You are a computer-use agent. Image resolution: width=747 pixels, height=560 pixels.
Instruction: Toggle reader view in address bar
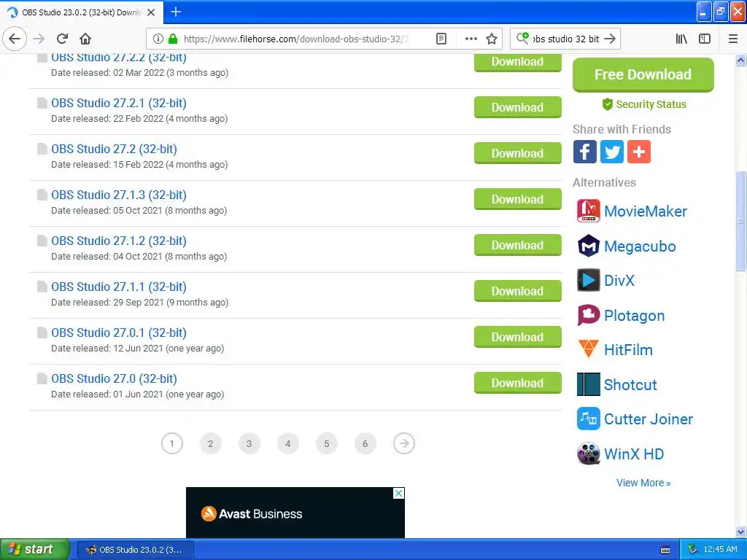(x=441, y=39)
